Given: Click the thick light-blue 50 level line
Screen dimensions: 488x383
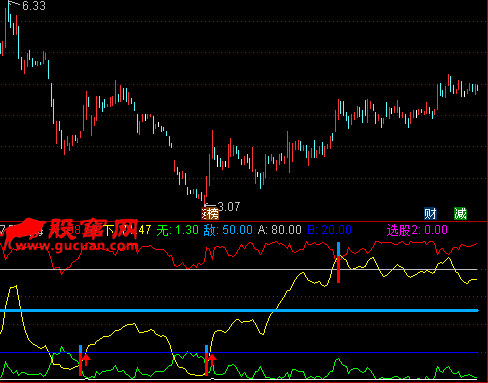Looking at the screenshot, I should 239,311.
